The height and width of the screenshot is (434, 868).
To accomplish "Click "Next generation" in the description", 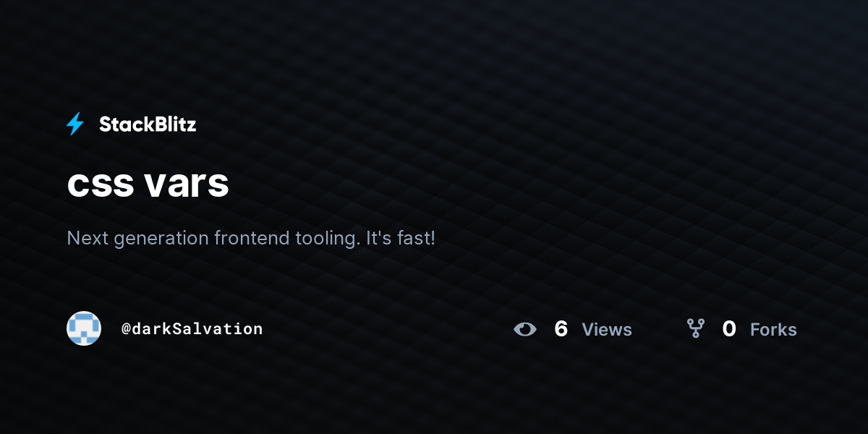I will click(x=138, y=238).
